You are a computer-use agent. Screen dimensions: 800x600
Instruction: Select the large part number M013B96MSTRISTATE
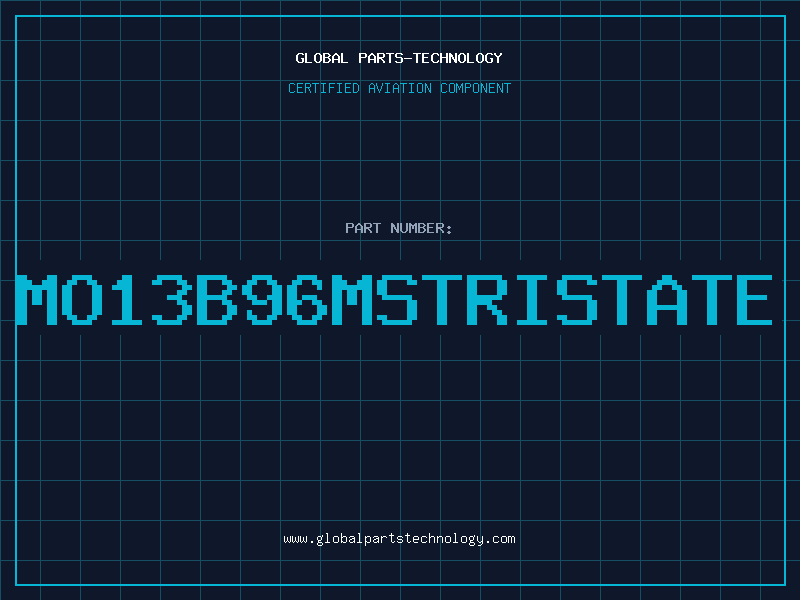point(394,299)
